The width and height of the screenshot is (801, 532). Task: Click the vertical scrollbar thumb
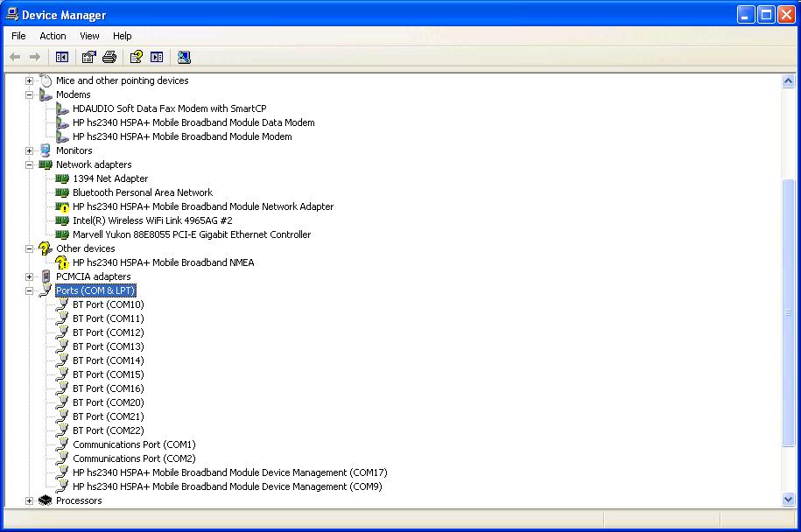(788, 312)
